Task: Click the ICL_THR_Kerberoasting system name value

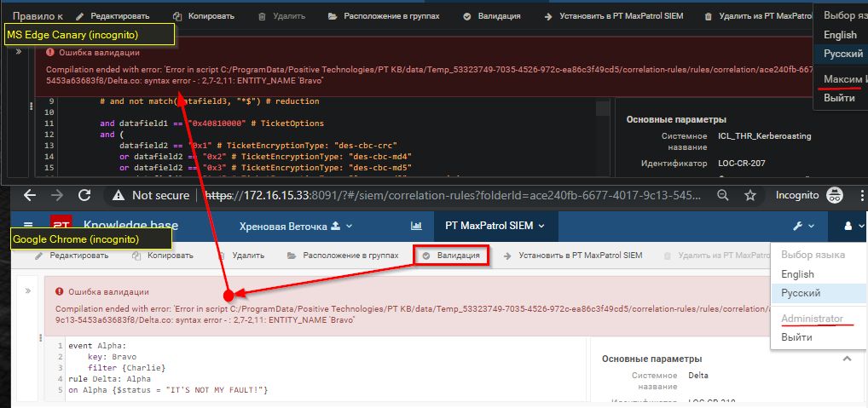Action: click(765, 136)
